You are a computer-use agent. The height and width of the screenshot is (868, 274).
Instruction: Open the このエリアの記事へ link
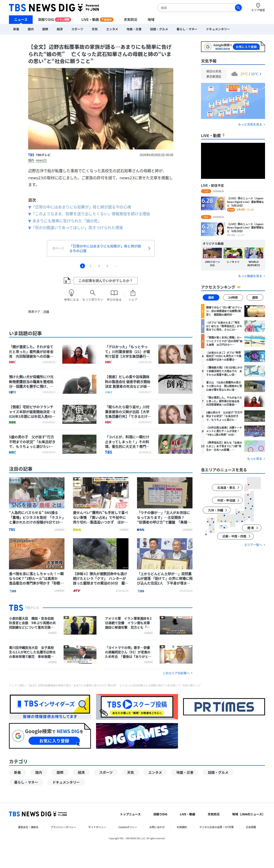point(178,673)
